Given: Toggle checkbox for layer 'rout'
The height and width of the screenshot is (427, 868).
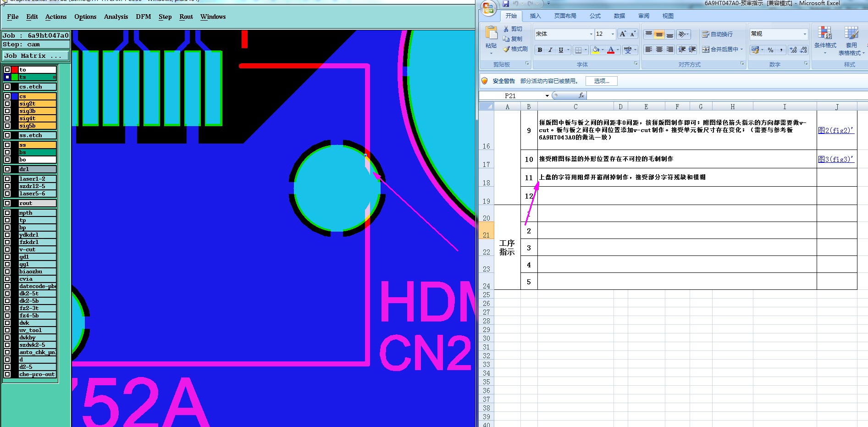Looking at the screenshot, I should (x=7, y=203).
